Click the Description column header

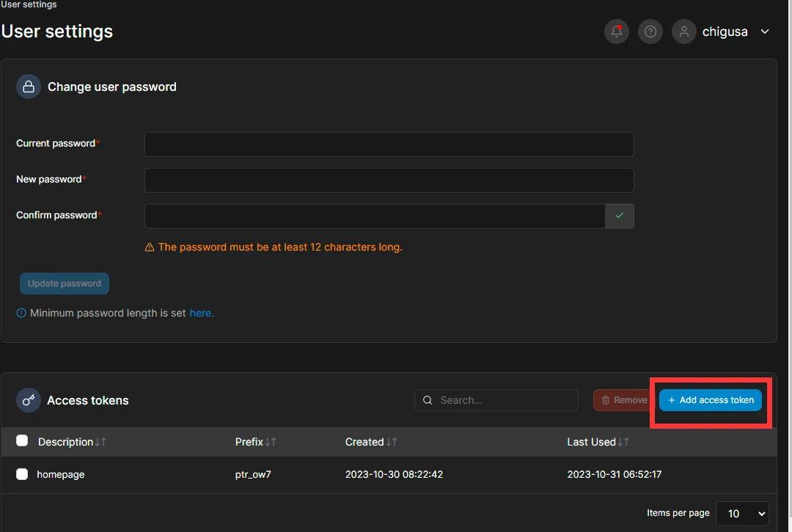(66, 442)
